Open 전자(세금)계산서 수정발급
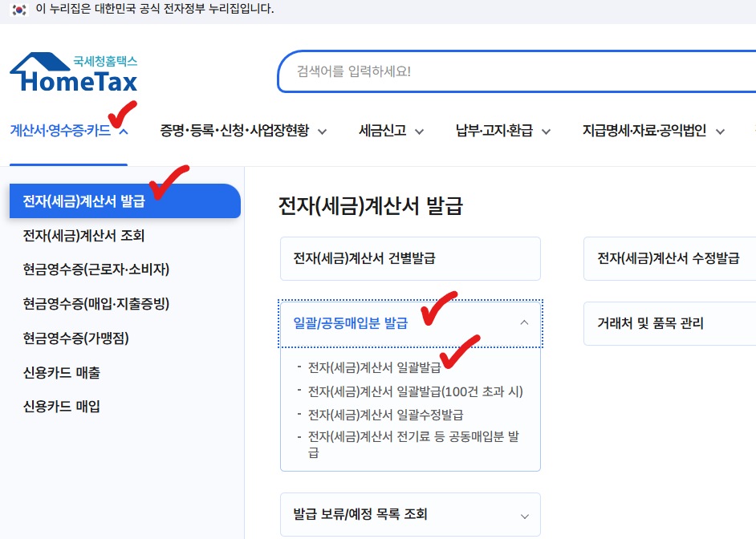756x539 pixels. click(x=669, y=258)
